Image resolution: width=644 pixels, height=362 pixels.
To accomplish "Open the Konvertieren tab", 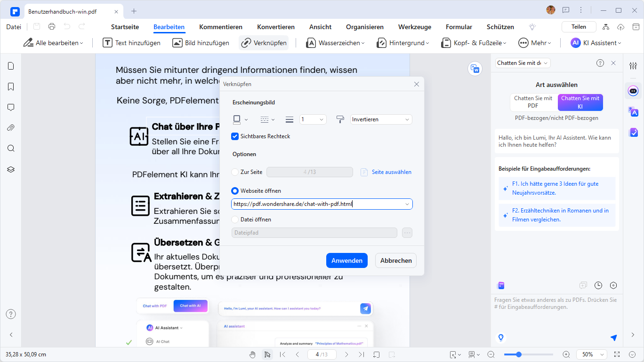I will tap(276, 27).
